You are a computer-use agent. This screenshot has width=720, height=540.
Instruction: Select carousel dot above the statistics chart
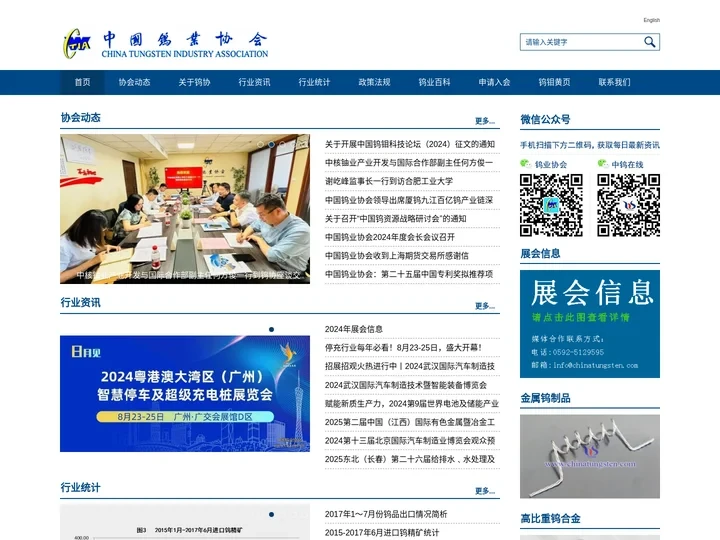coord(271,514)
